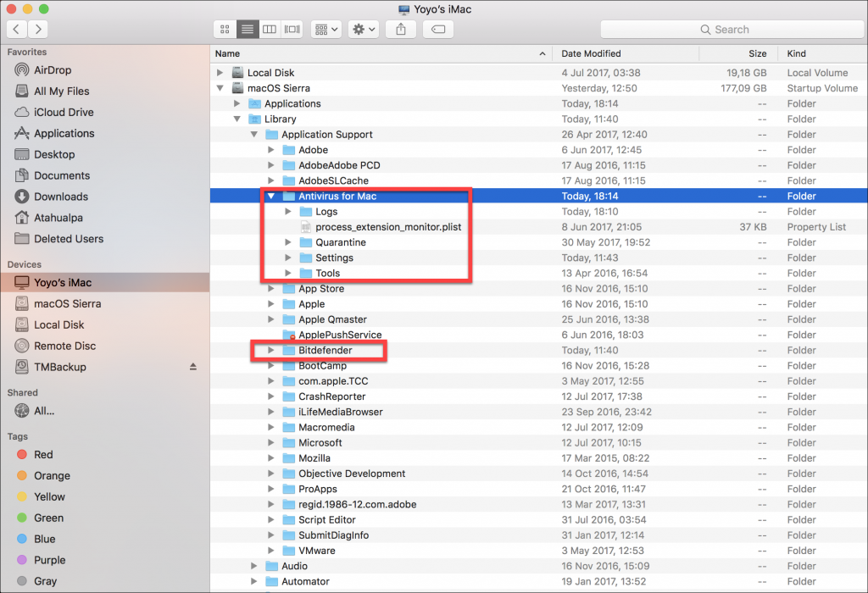Image resolution: width=868 pixels, height=593 pixels.
Task: Select the VMware folder
Action: pos(538,551)
